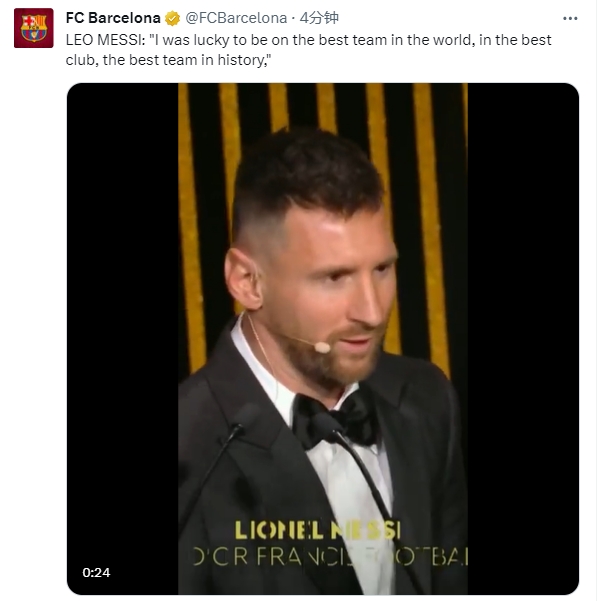Click the "LIONEL MESSI" caption in the video
This screenshot has width=602, height=601.
tap(318, 529)
